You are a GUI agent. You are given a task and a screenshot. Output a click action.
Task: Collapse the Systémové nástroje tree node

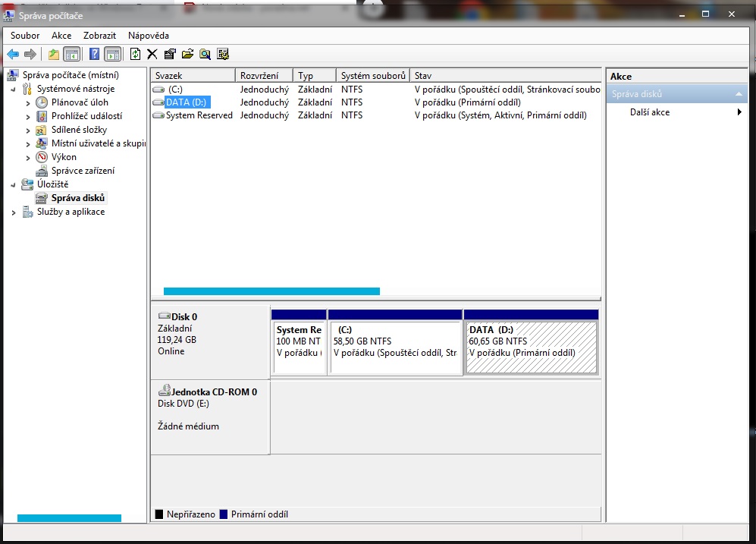13,90
